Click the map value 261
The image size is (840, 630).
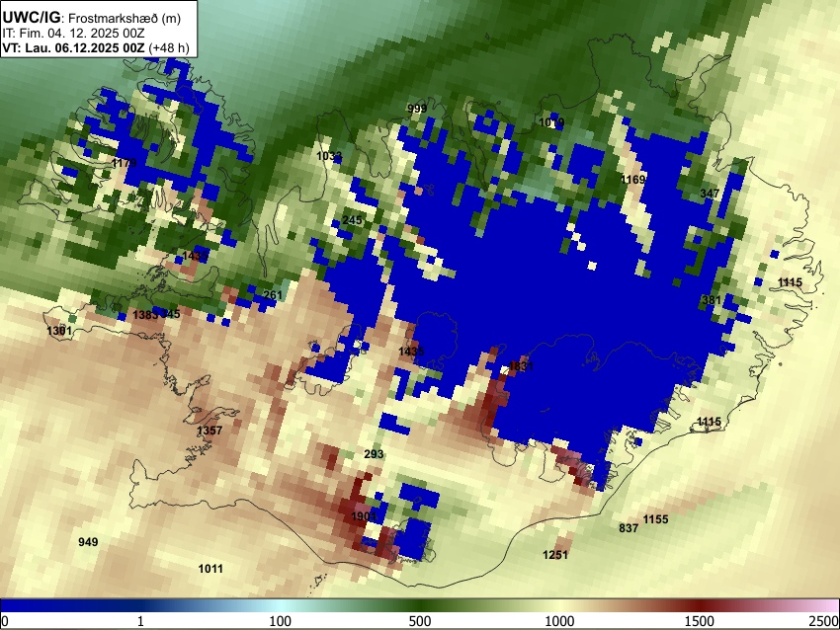[273, 295]
